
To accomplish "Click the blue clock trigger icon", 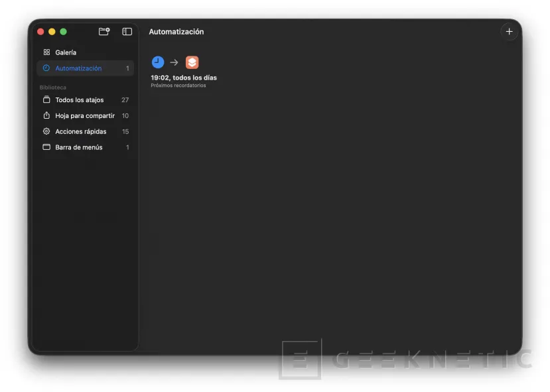I will (x=158, y=62).
